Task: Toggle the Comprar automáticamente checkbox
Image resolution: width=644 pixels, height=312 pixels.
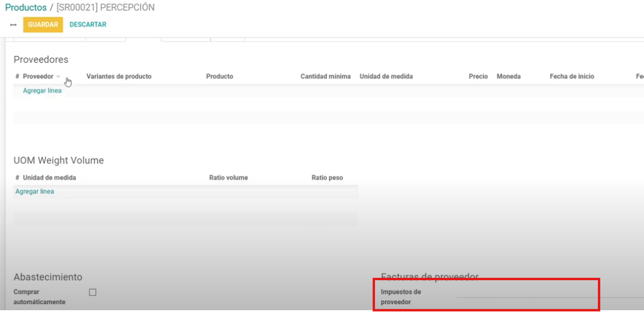Action: click(92, 292)
